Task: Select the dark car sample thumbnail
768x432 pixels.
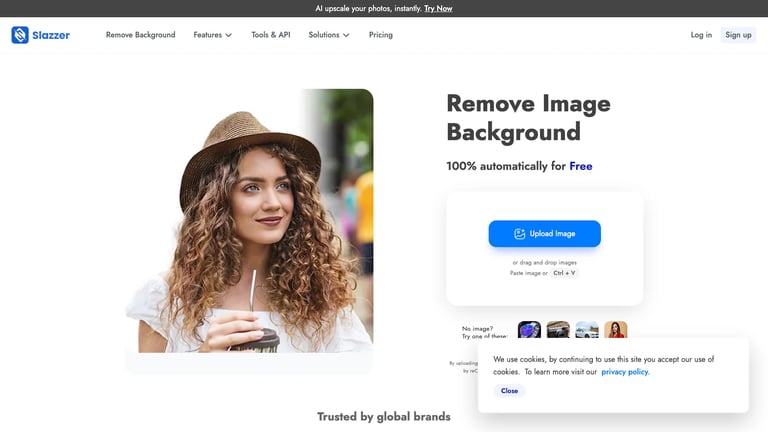Action: pyautogui.click(x=558, y=330)
